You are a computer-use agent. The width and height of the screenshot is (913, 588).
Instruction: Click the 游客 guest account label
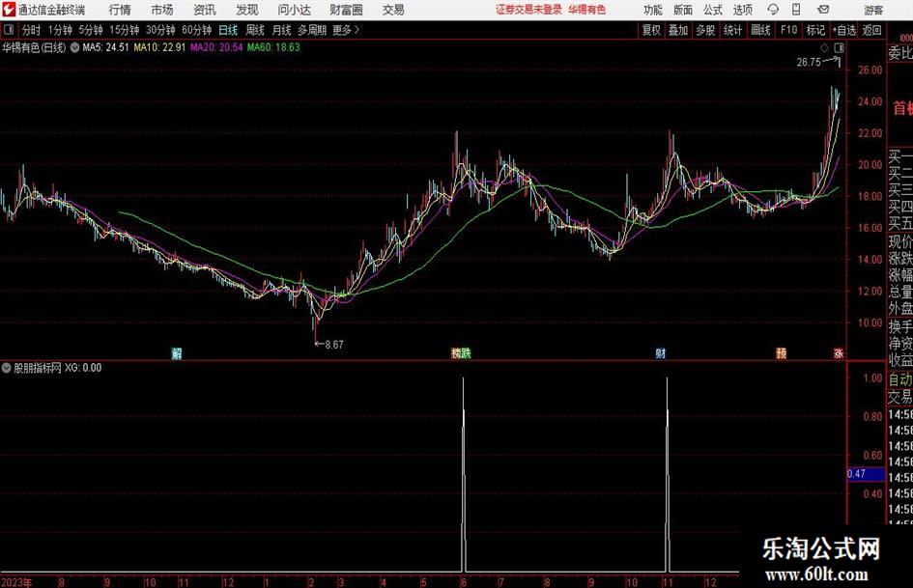(x=873, y=10)
